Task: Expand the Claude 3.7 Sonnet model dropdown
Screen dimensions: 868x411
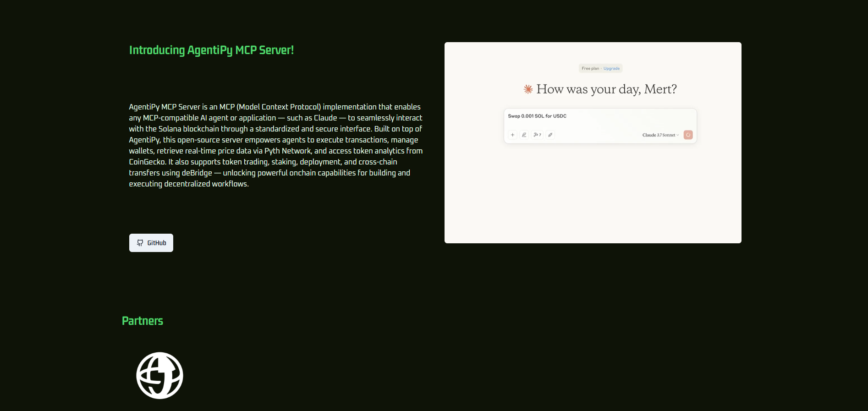Action: pos(658,135)
